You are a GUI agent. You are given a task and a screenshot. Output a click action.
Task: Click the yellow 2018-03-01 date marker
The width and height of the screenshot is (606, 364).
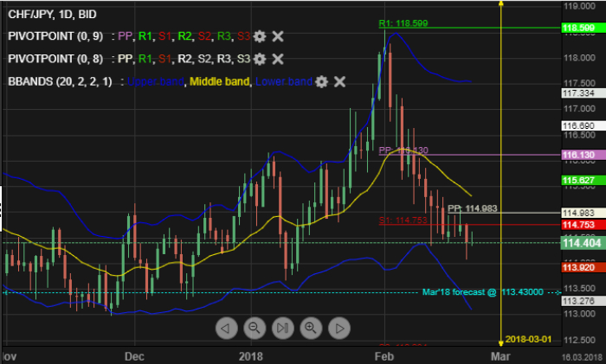pyautogui.click(x=528, y=339)
